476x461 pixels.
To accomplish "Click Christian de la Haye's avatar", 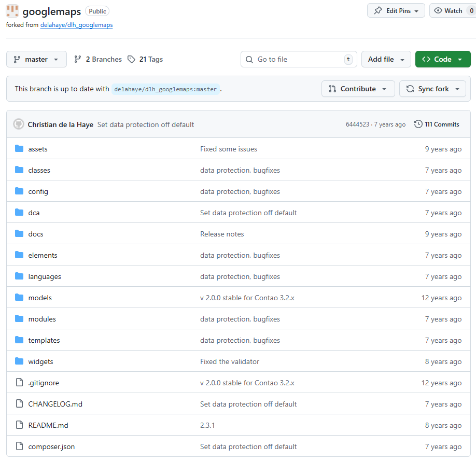I will point(19,124).
